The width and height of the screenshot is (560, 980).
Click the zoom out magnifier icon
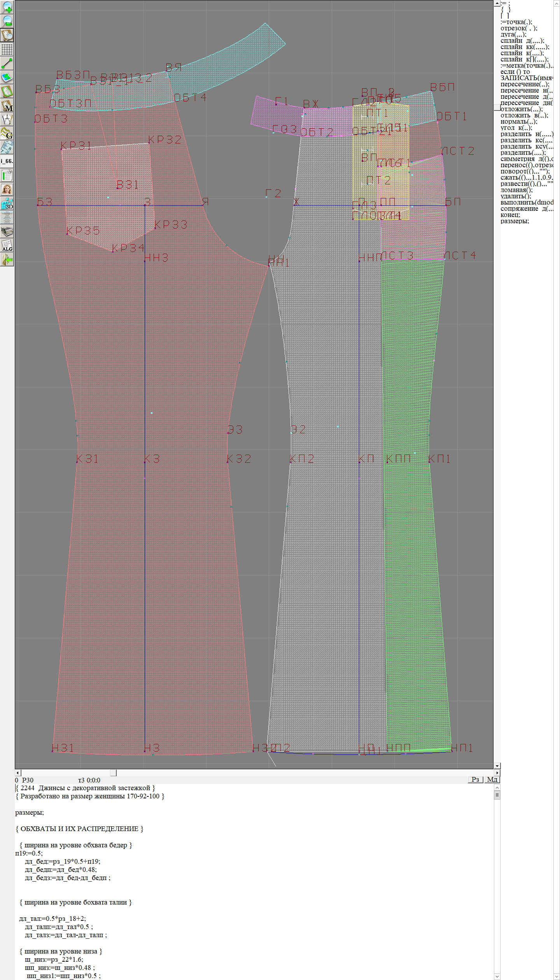[x=7, y=21]
